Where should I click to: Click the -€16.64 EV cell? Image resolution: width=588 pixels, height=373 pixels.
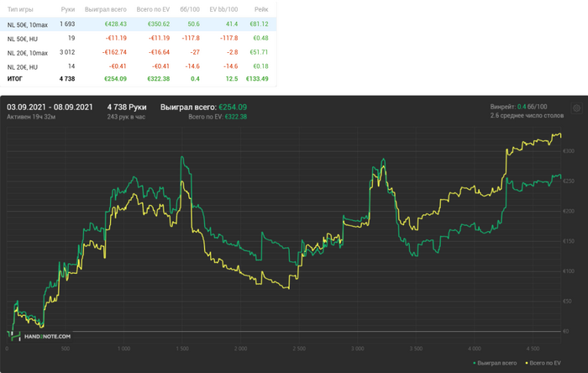[x=159, y=52]
